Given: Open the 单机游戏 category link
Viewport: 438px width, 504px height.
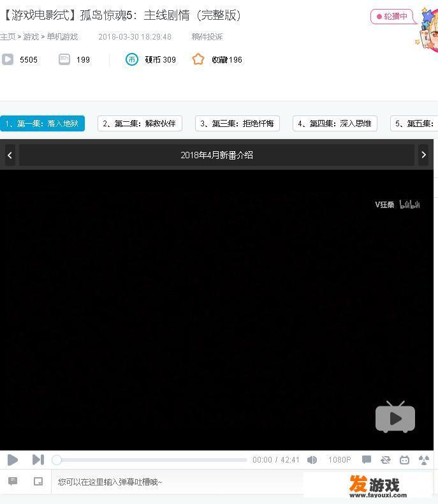Looking at the screenshot, I should [x=62, y=36].
